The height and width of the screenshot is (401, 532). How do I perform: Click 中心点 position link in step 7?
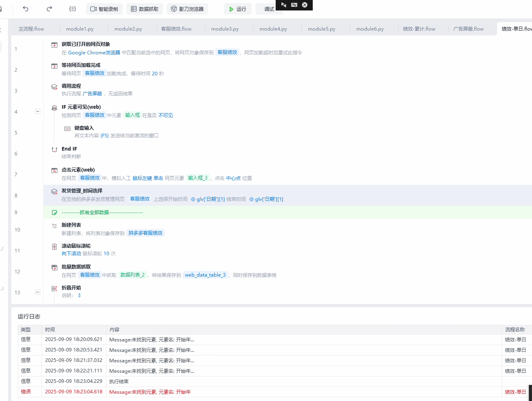coord(233,178)
